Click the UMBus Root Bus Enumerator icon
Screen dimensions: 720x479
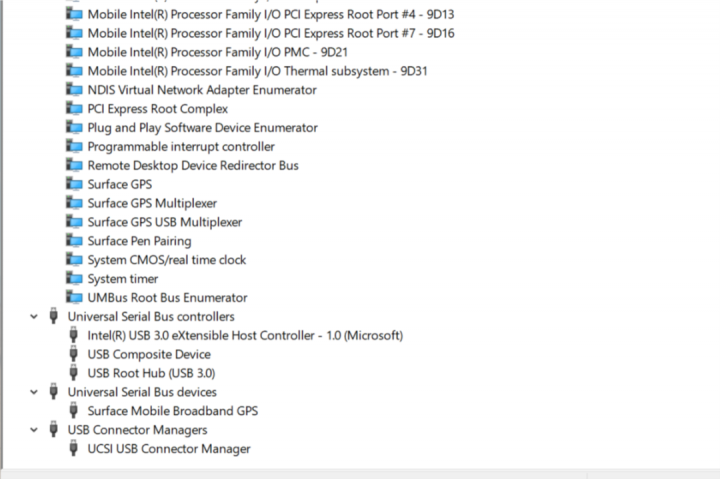(74, 297)
